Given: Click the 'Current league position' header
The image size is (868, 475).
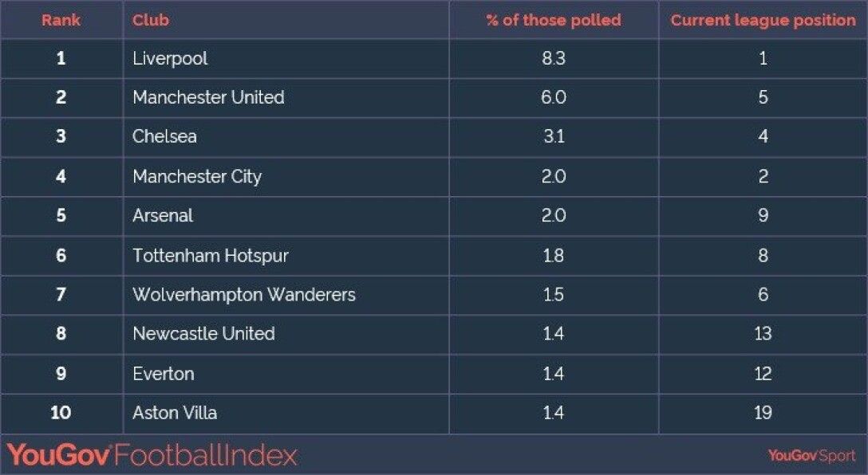Looking at the screenshot, I should [x=763, y=21].
